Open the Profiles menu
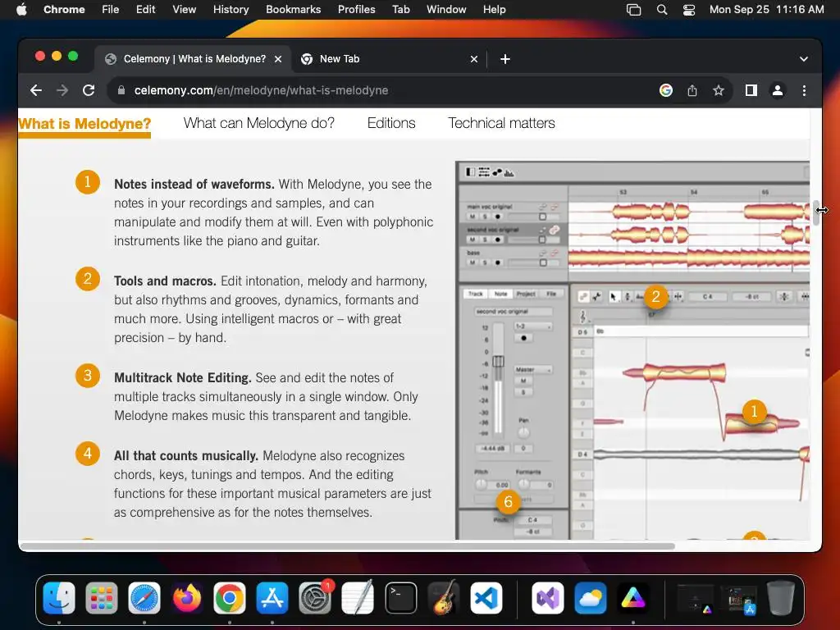Screen dimensions: 840x630 pos(356,10)
